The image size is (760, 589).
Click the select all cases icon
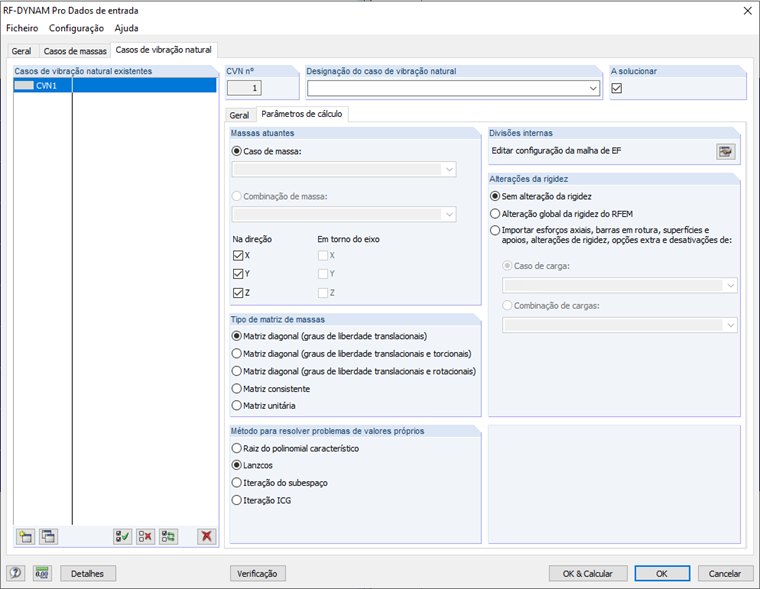pos(123,536)
